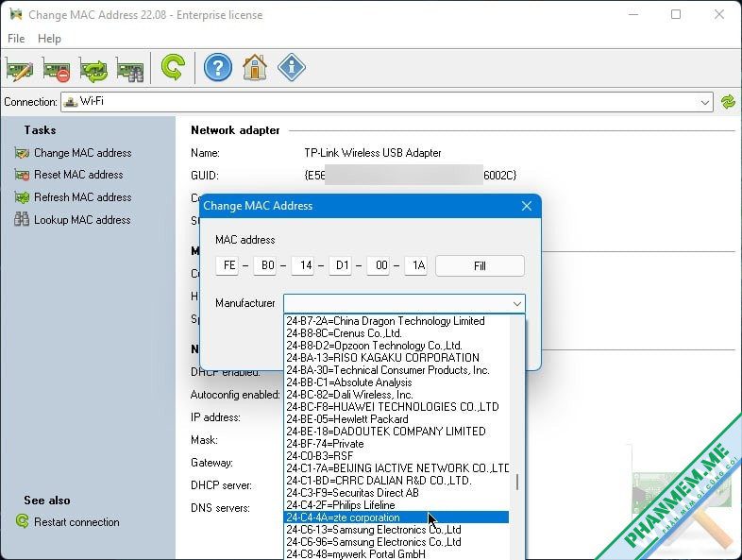742x560 pixels.
Task: Select Refresh MAC address task
Action: (74, 197)
